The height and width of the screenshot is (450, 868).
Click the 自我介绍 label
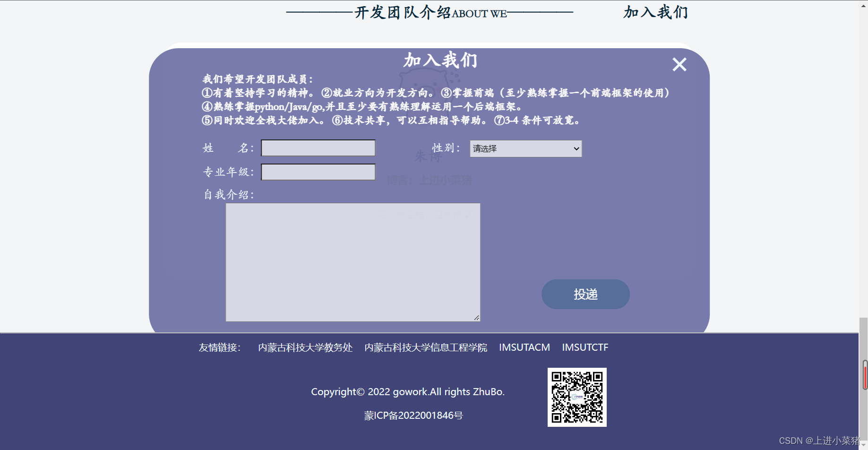(229, 195)
